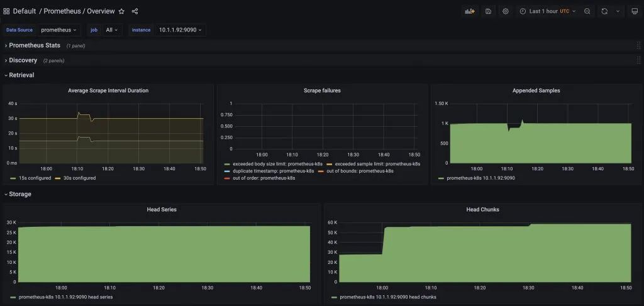Add a new panel to dashboard
This screenshot has height=306, width=644.
click(469, 11)
